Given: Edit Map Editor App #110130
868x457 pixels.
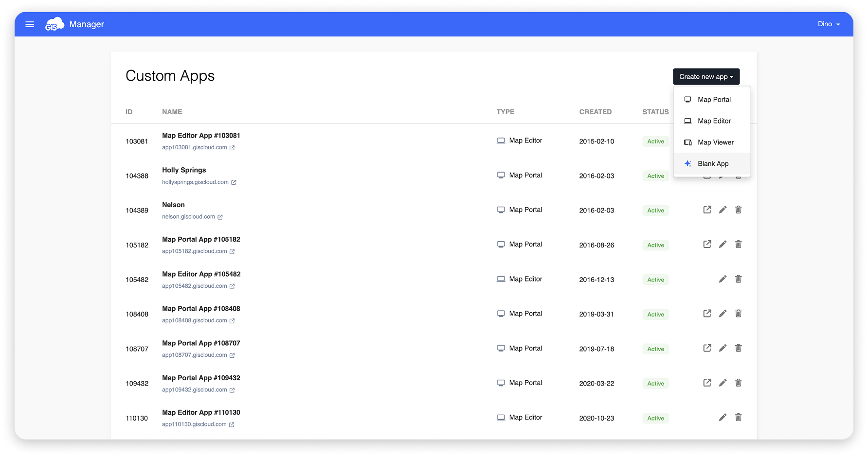Looking at the screenshot, I should (723, 417).
